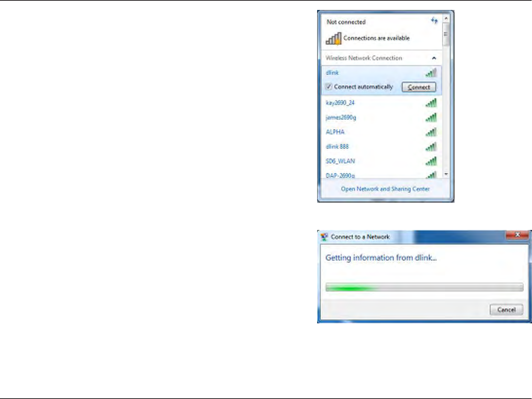Click scroll down arrow in network list
This screenshot has width=532, height=399.
coord(446,174)
